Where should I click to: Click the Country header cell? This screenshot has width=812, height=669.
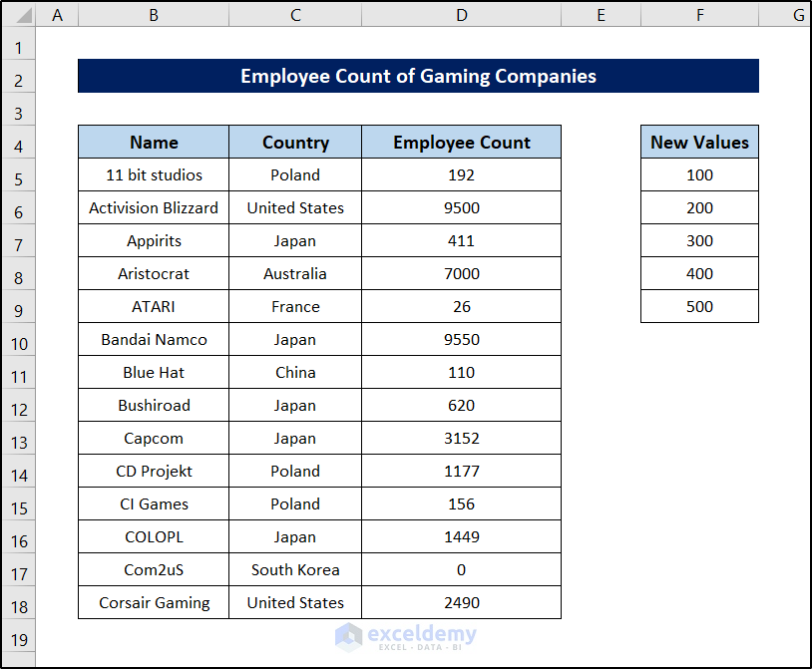[x=295, y=142]
